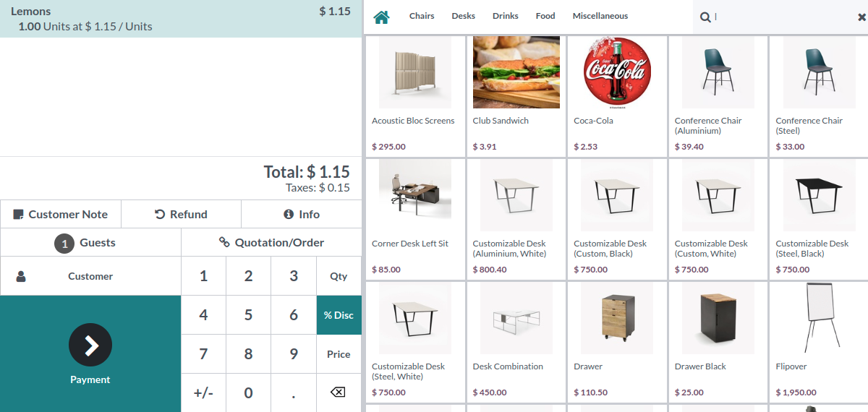Image resolution: width=868 pixels, height=412 pixels.
Task: Open the Miscellaneous category
Action: point(600,16)
